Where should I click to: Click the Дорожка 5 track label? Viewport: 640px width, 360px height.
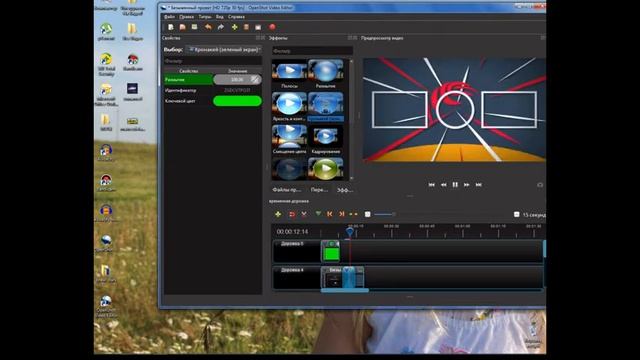[292, 244]
